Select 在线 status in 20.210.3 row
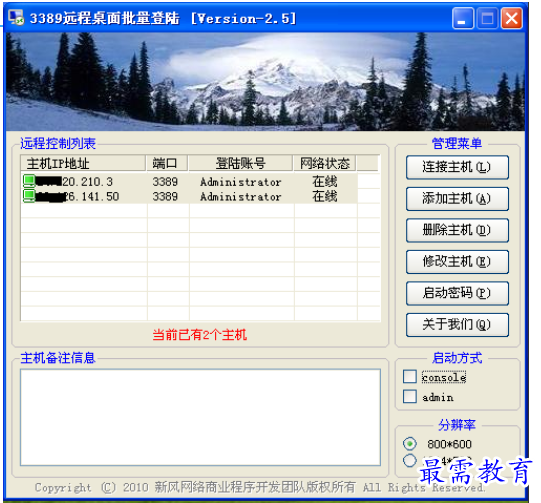Screen dimensions: 541x503 point(325,181)
